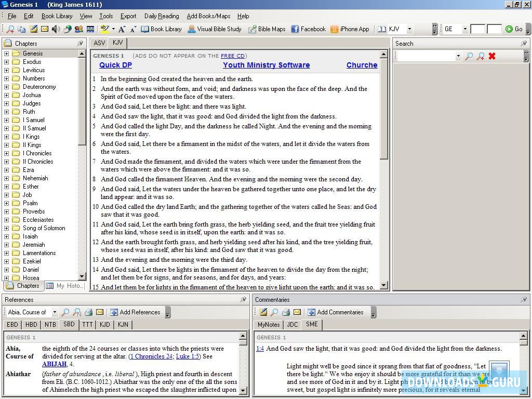Increase font size with large A icon
This screenshot has width=532, height=399.
pos(122,29)
